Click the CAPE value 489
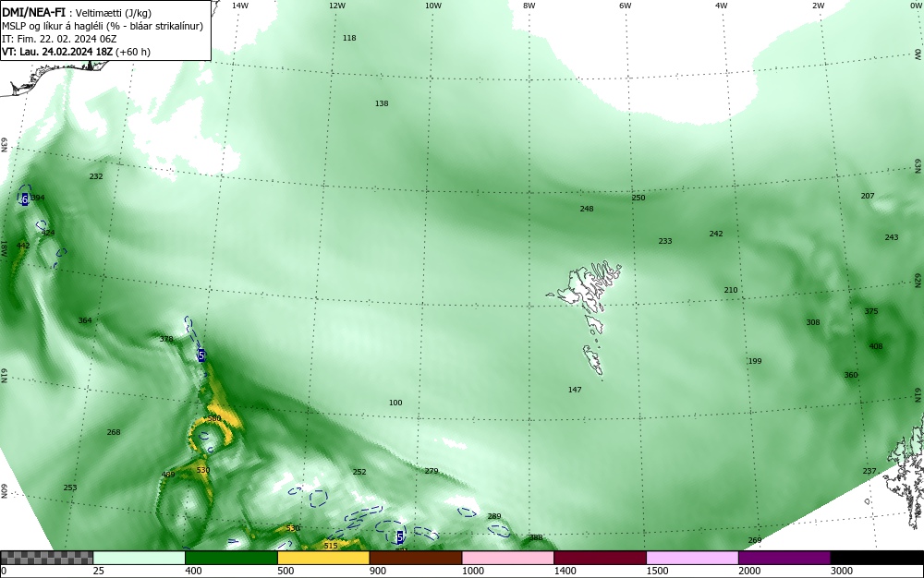The width and height of the screenshot is (924, 578). pyautogui.click(x=168, y=475)
